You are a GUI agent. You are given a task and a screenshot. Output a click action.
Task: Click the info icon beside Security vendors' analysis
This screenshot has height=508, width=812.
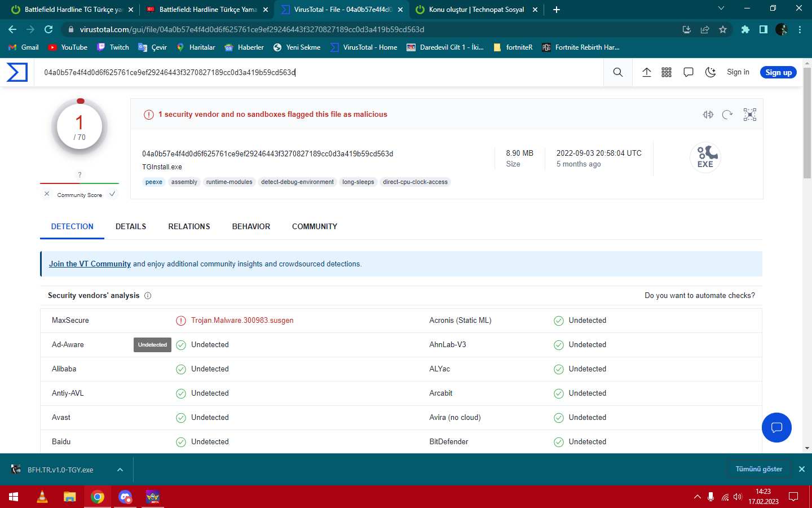pyautogui.click(x=148, y=296)
